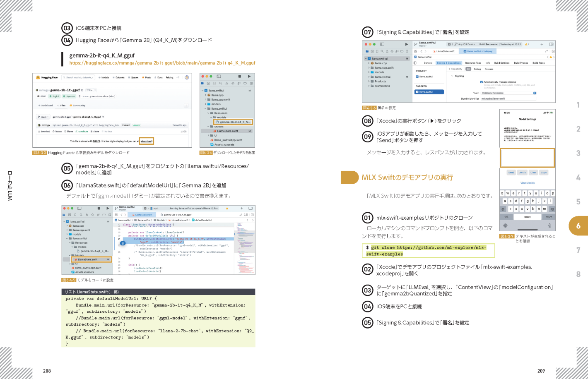The image size is (588, 379).
Task: Click the highlighted download link on Hugging Face
Action: 146,141
